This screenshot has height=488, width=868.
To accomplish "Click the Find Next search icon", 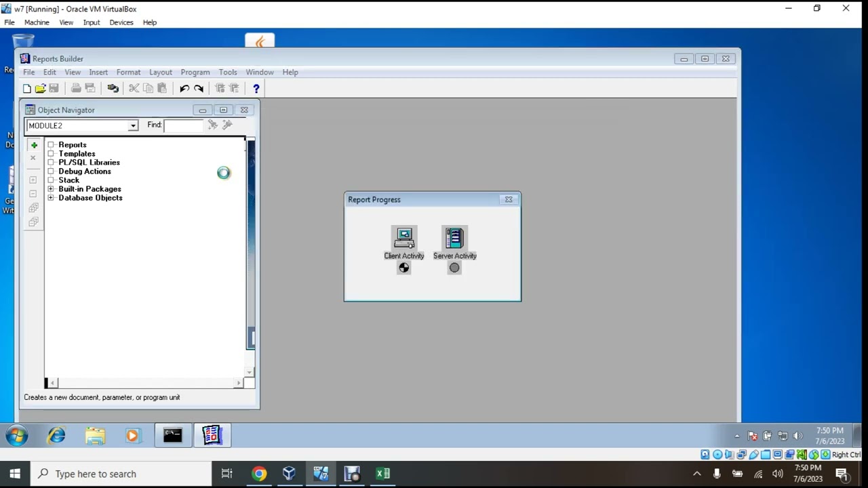I will tap(213, 125).
